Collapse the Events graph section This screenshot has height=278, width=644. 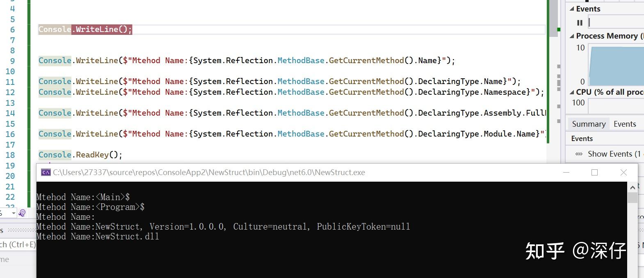(x=572, y=9)
